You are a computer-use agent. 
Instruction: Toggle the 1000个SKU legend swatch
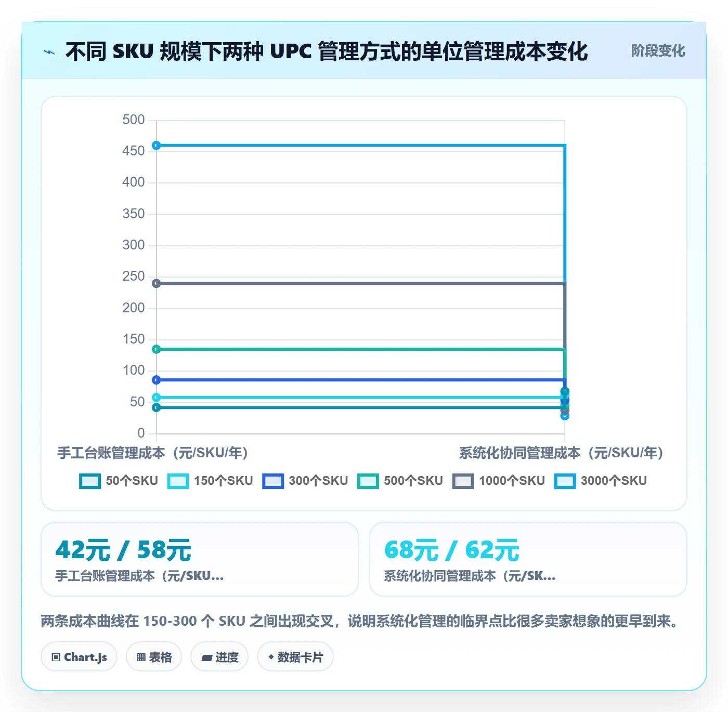(x=463, y=481)
